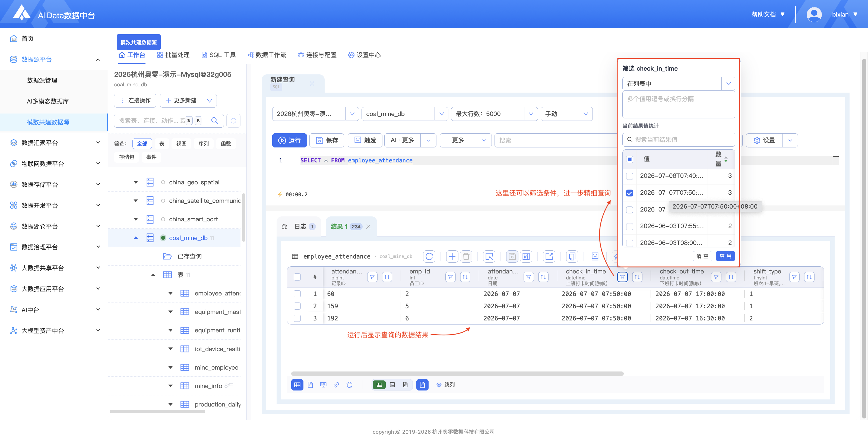Click the copy icon in results toolbar
Image resolution: width=868 pixels, height=441 pixels.
572,256
